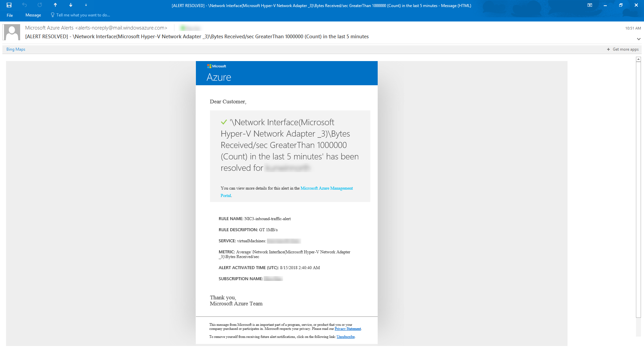Open the Customize Quick Access Toolbar dropdown
Viewport: 644px width, 349px height.
pyautogui.click(x=86, y=5)
